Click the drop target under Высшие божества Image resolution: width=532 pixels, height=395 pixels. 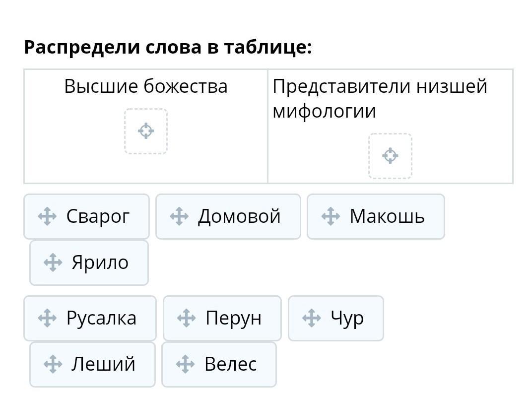[x=146, y=131]
